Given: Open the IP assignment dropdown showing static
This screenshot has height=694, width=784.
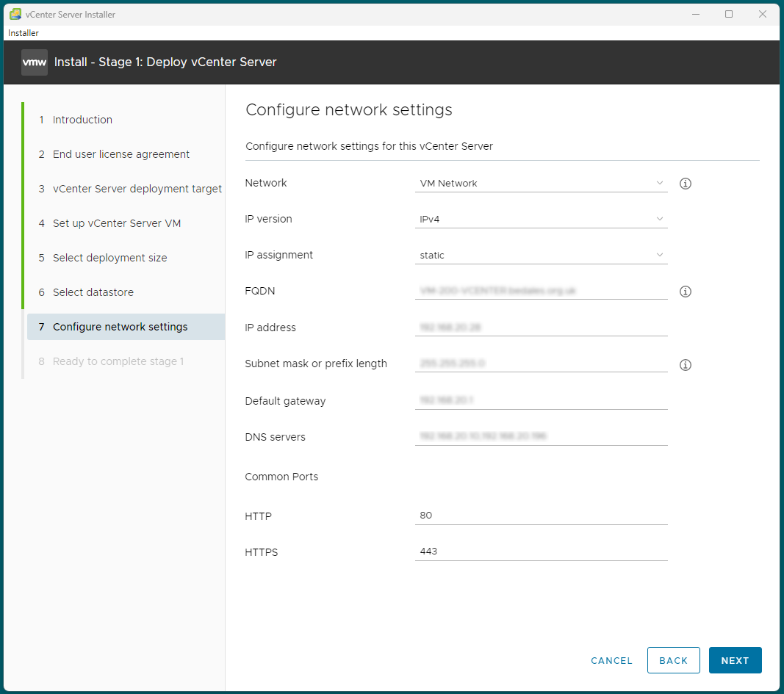Looking at the screenshot, I should [x=541, y=256].
